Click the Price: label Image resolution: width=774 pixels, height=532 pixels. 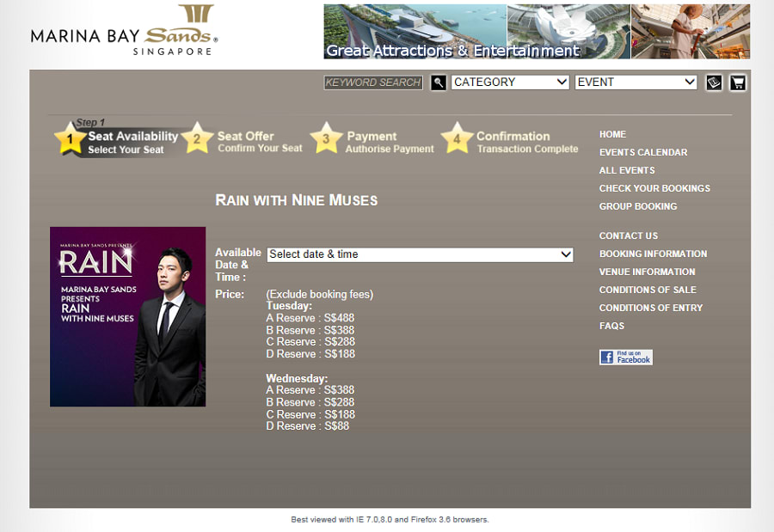pos(230,295)
